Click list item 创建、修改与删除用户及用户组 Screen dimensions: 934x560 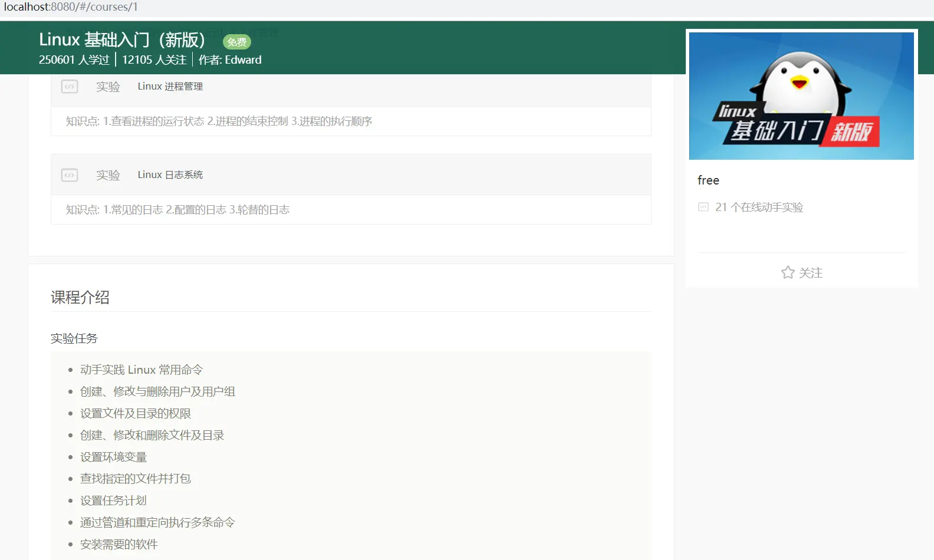tap(157, 391)
